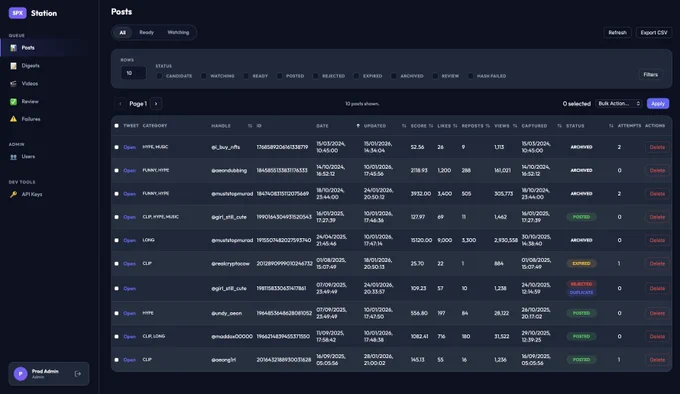Switch to the Watching tab
Screen dimensions: 680x394
pos(178,33)
